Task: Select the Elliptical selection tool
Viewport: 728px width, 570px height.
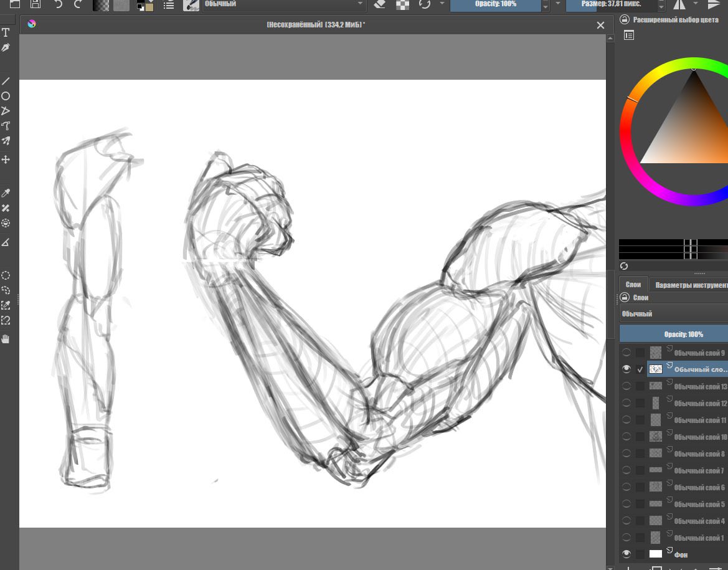Action: pyautogui.click(x=6, y=275)
